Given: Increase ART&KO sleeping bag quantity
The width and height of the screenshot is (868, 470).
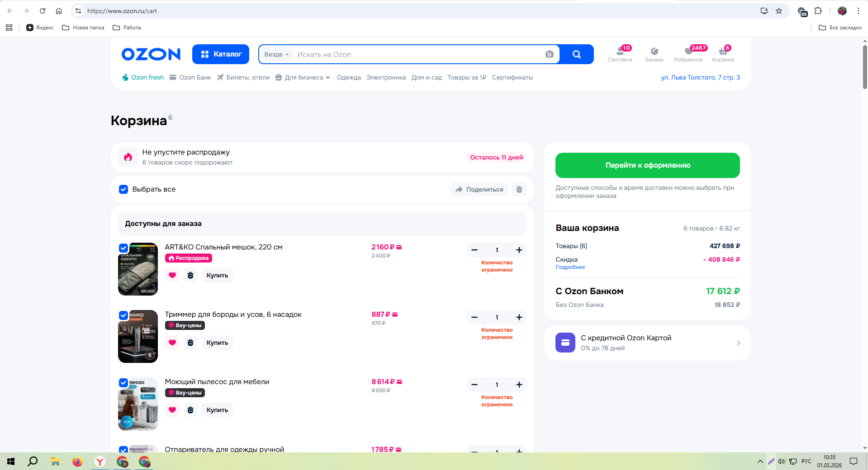Looking at the screenshot, I should pyautogui.click(x=519, y=250).
